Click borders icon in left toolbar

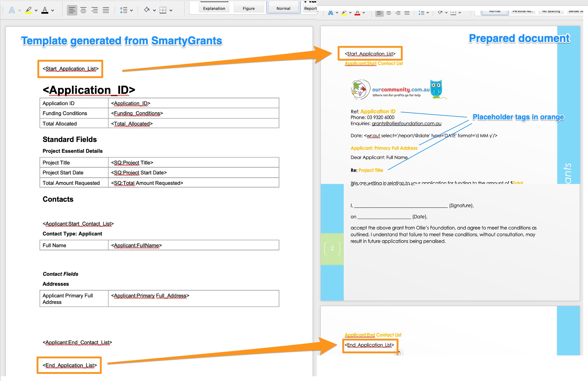(163, 10)
